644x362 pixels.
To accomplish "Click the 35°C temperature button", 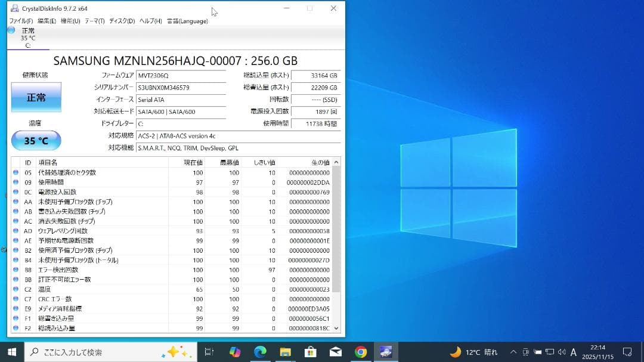I will click(x=36, y=140).
